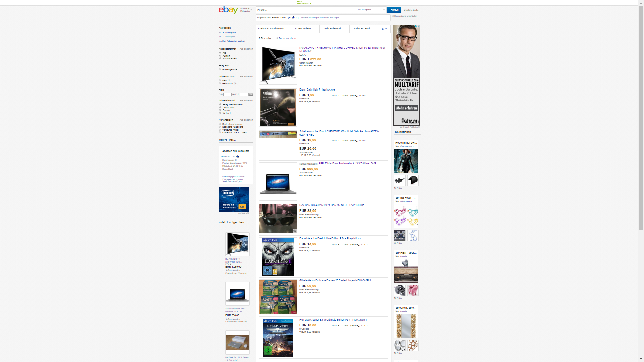This screenshot has height=362, width=644.
Task: Click Bewertungsprofil aufrufen in seller box
Action: pos(233,177)
